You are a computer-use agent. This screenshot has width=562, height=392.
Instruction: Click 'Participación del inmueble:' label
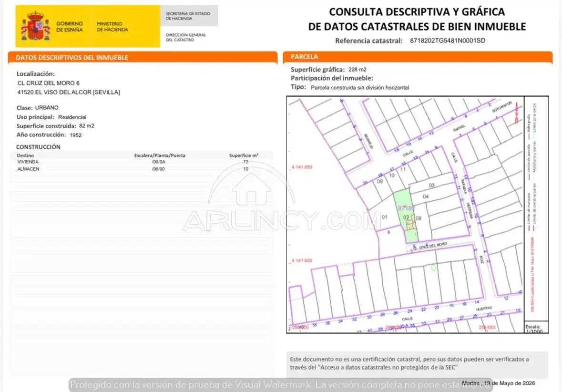point(332,78)
